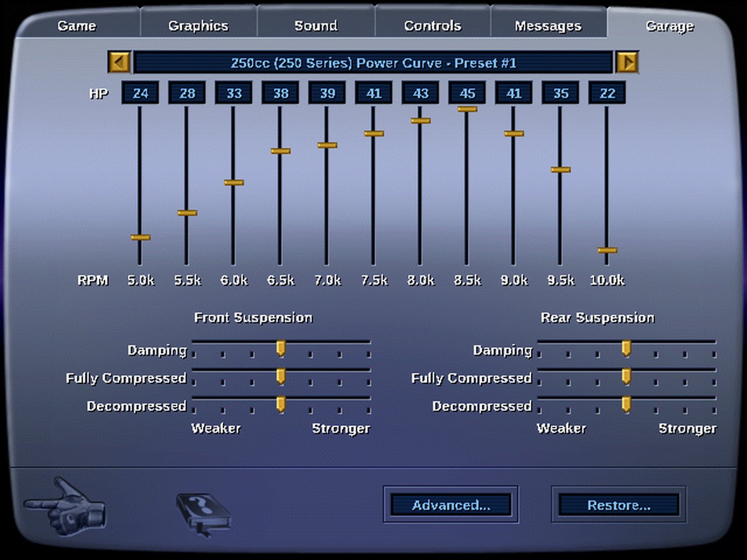
Task: Click the Rear Suspension Fully Compressed slider knob
Action: (x=626, y=376)
